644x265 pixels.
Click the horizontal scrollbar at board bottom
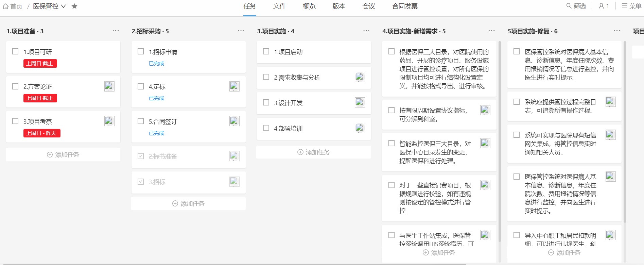click(x=234, y=264)
